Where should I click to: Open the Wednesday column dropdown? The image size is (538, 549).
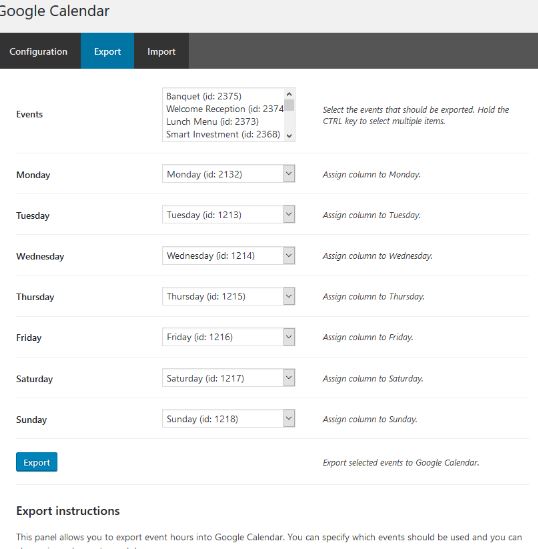[229, 255]
